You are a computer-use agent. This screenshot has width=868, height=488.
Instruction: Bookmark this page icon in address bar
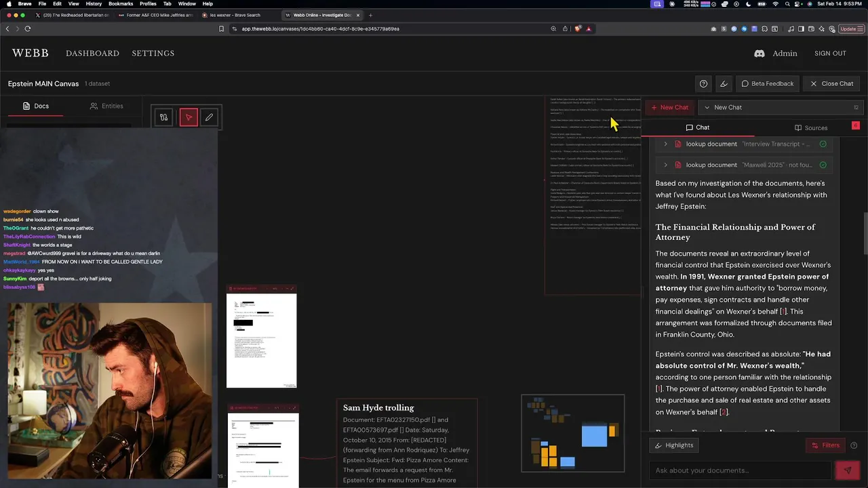(221, 28)
